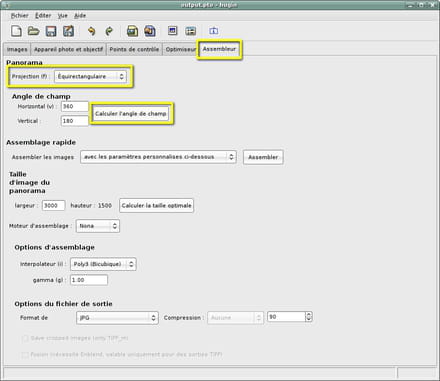Open the Aide menu
Viewport: 440px width, 381px height.
click(80, 15)
